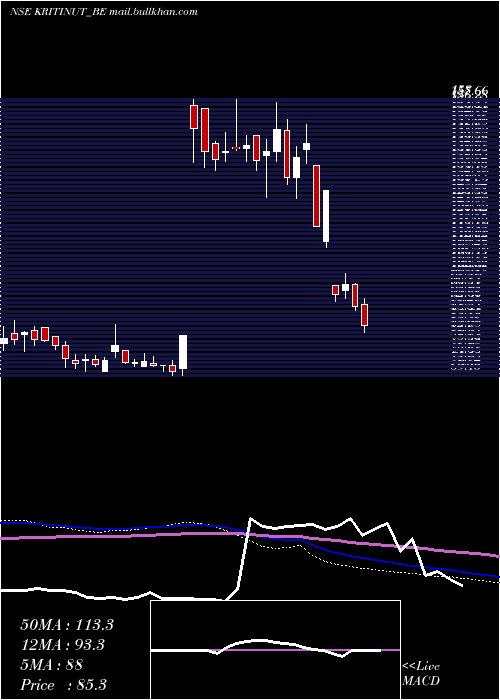This screenshot has width=500, height=700.
Task: Click the NSE KRITINUT_BE chart title
Action: (x=104, y=12)
